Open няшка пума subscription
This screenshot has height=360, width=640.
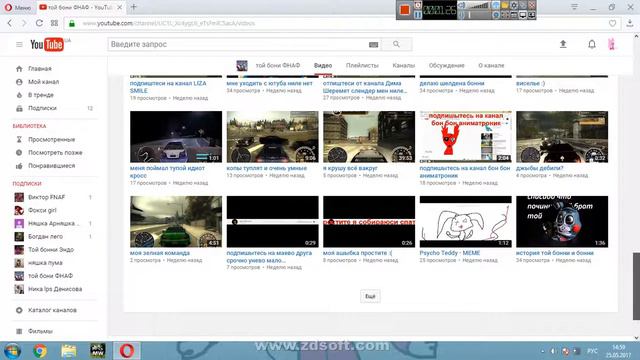[45, 263]
